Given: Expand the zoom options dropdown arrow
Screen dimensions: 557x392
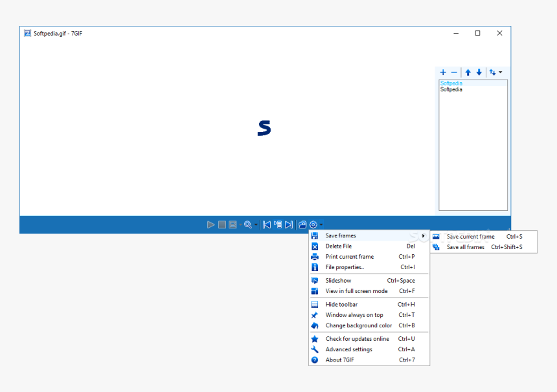Looking at the screenshot, I should 256,224.
